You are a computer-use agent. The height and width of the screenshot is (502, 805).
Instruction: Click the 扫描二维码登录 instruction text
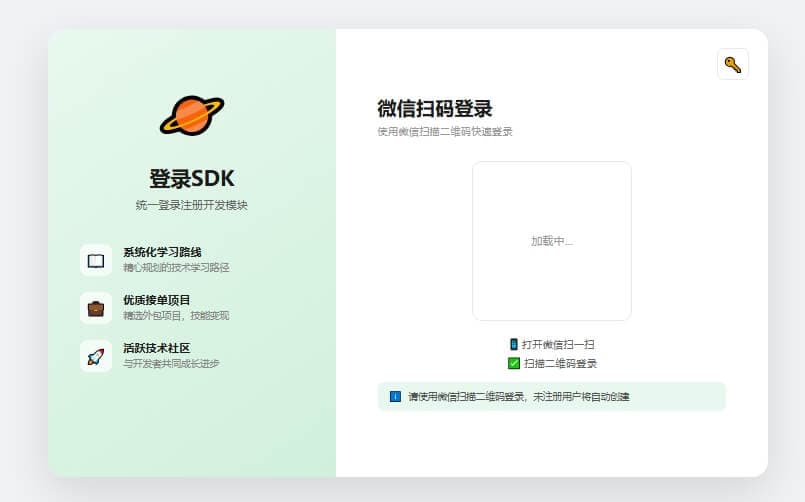(561, 363)
